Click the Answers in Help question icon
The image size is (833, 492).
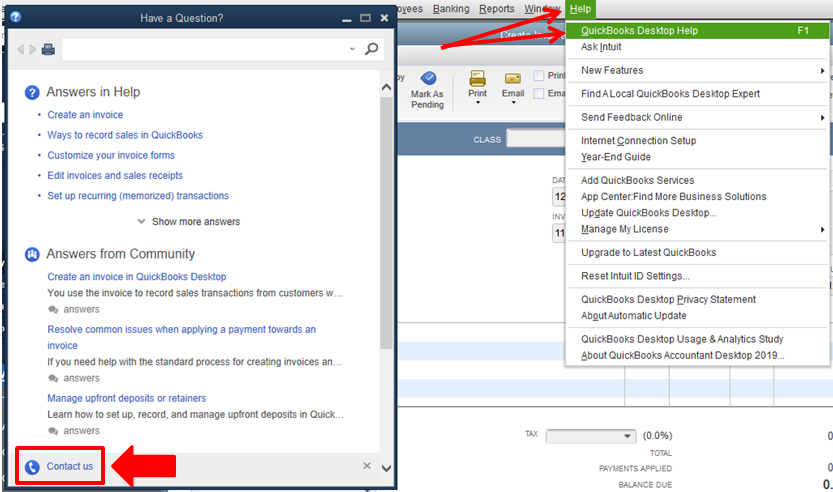pyautogui.click(x=32, y=92)
